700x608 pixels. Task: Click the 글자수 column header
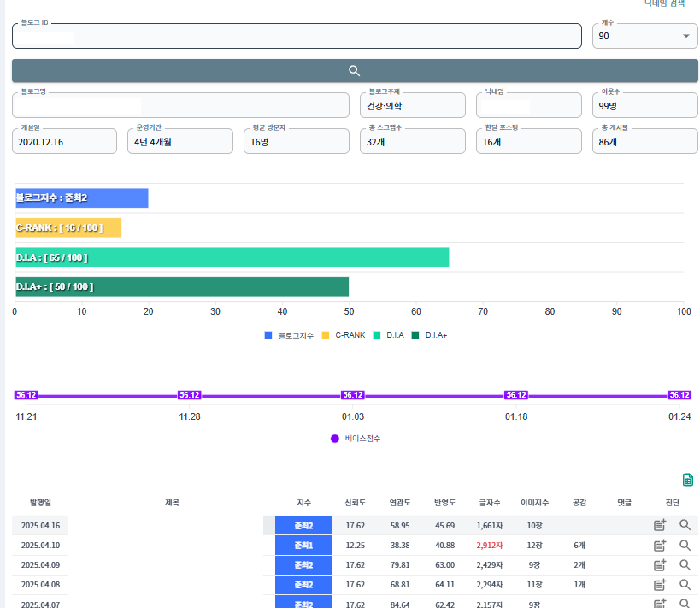[489, 503]
